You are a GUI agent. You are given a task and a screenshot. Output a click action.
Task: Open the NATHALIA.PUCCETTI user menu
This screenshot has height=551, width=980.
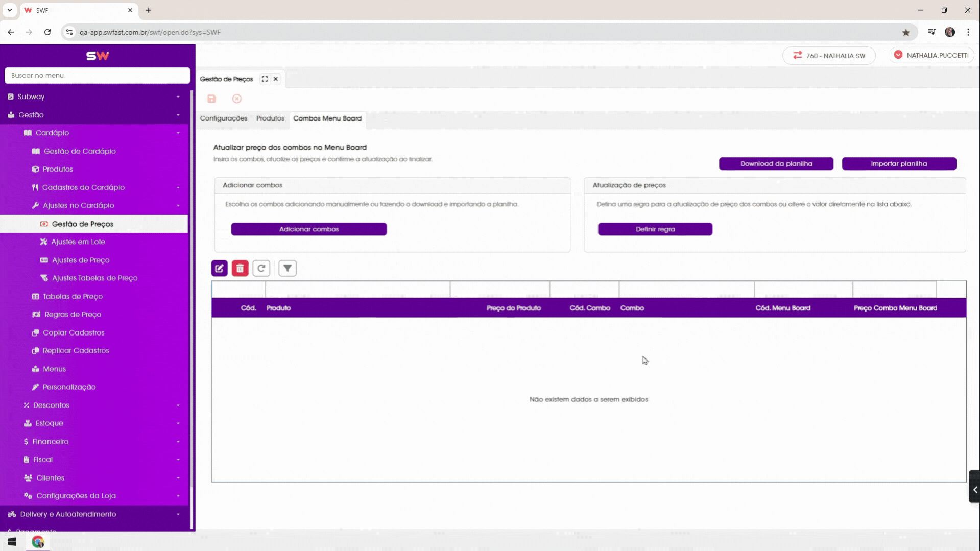tap(933, 55)
